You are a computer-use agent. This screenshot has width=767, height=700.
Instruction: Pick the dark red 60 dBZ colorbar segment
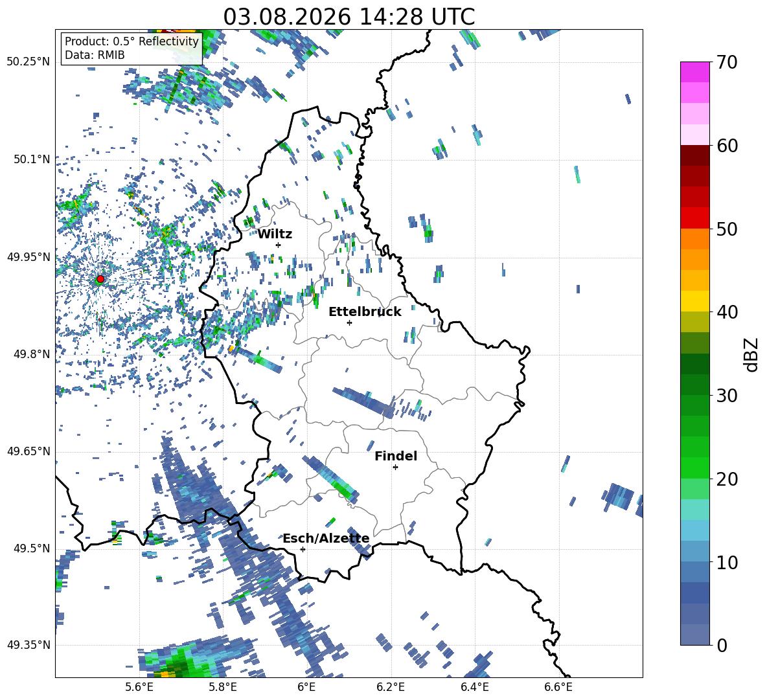pos(694,155)
